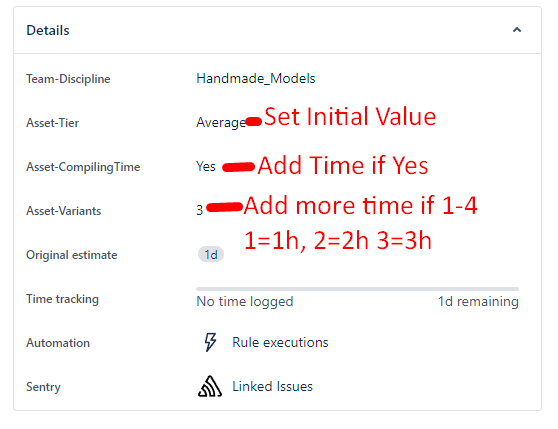The width and height of the screenshot is (558, 429).
Task: Change the Asset-CompilingTime value Yes
Action: (206, 166)
